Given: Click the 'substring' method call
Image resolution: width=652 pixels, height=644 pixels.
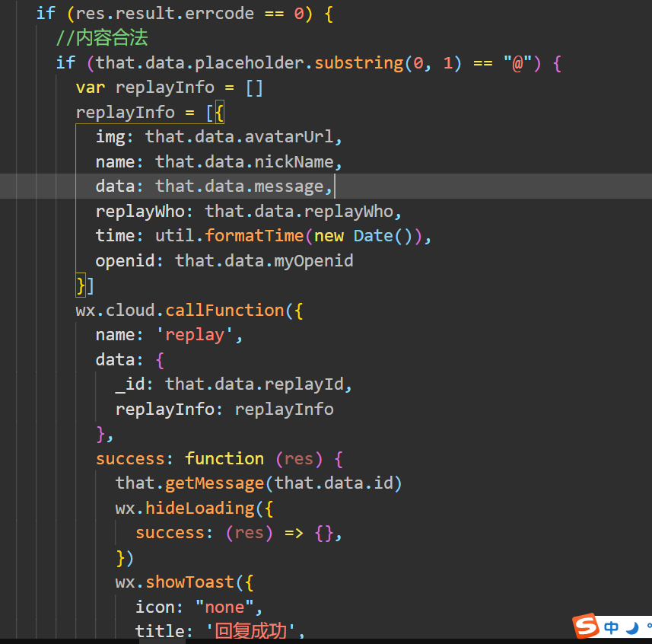Looking at the screenshot, I should click(x=359, y=63).
